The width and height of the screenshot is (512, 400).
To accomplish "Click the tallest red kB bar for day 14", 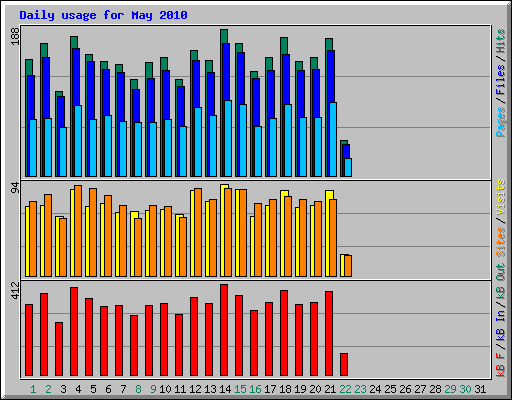I will pos(224,330).
